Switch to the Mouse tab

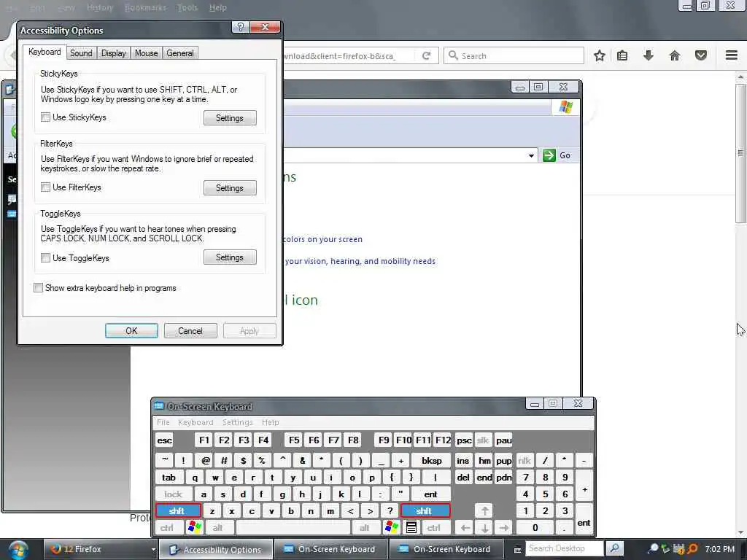tap(146, 52)
